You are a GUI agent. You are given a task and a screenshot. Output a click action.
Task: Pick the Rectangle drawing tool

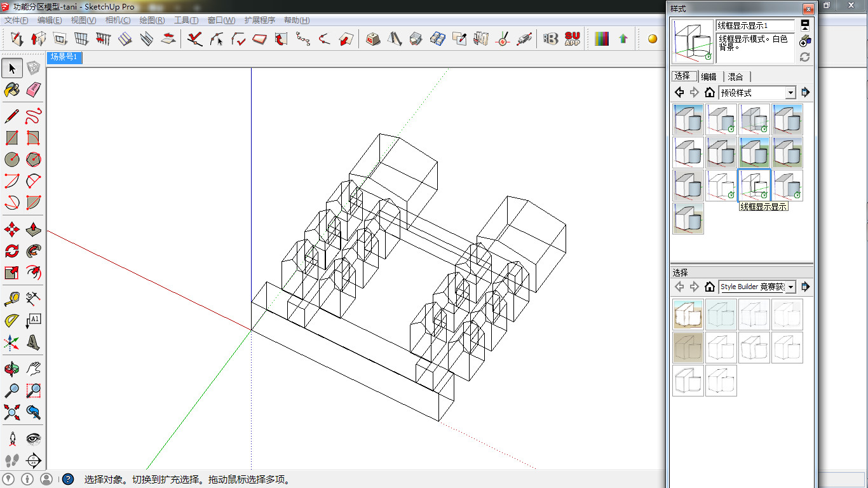click(12, 138)
